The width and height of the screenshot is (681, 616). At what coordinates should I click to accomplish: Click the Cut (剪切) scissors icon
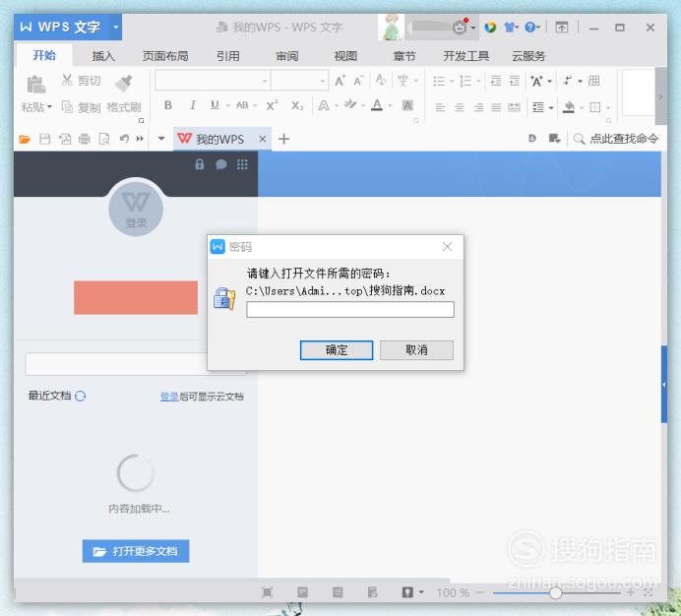pyautogui.click(x=67, y=80)
